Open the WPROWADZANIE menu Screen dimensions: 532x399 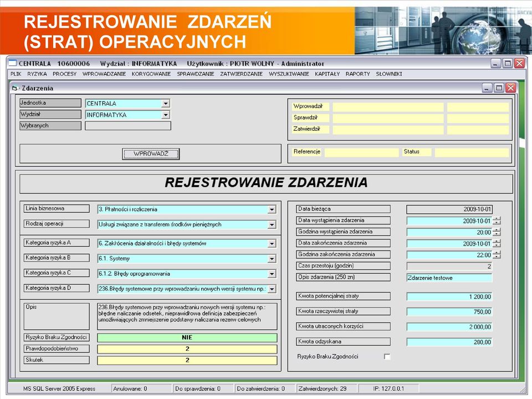tap(104, 74)
